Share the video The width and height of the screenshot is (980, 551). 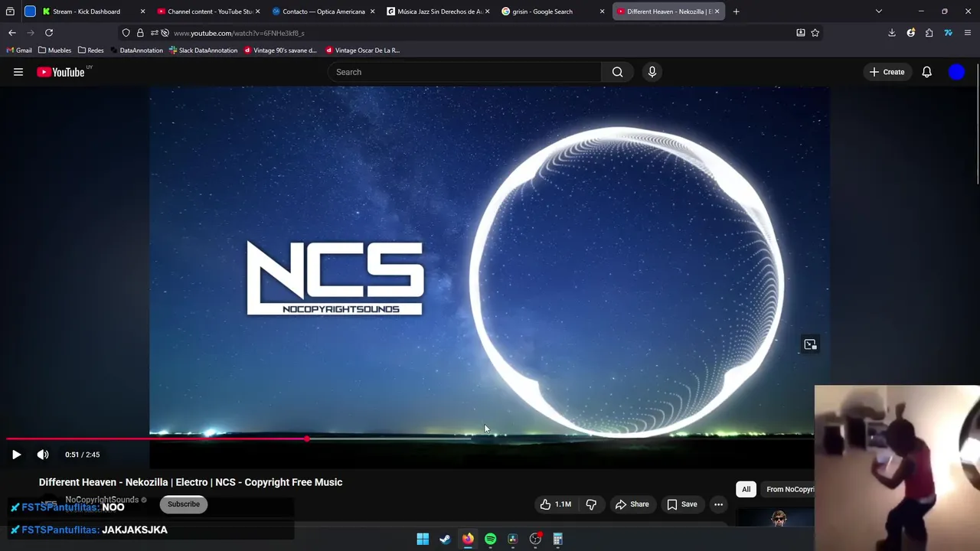(632, 504)
